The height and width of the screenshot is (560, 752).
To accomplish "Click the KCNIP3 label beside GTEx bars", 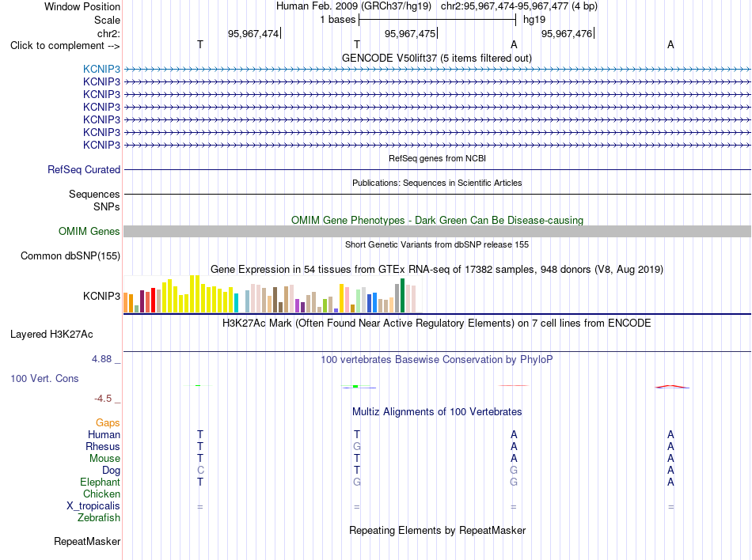I will click(101, 296).
